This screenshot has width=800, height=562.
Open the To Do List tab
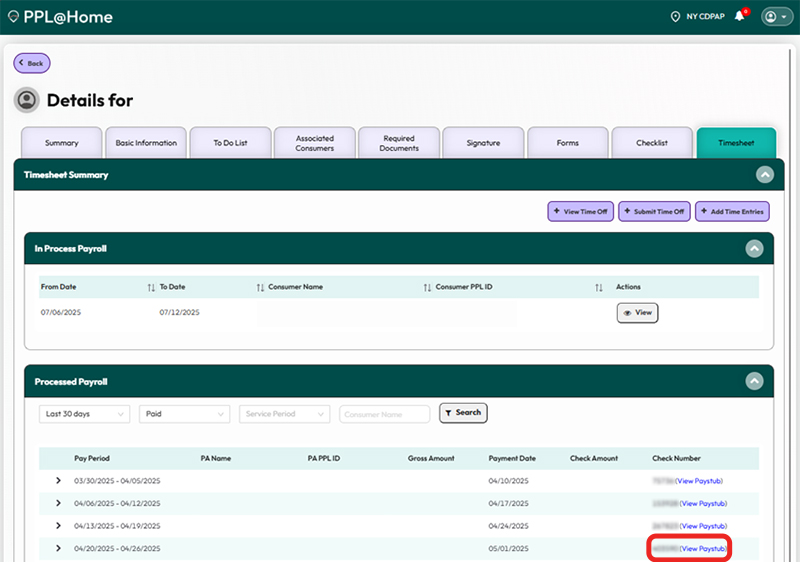click(230, 143)
